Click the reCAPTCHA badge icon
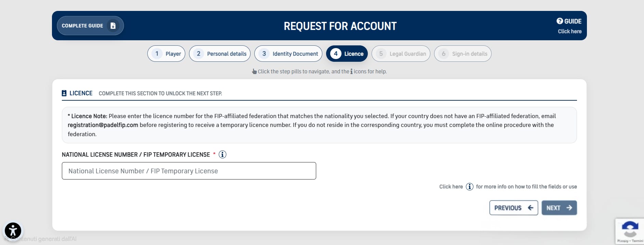This screenshot has height=245, width=644. click(x=630, y=229)
